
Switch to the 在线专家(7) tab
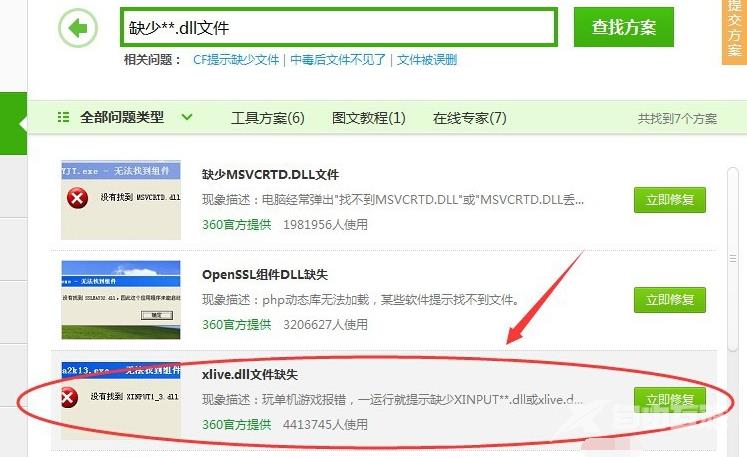[470, 118]
